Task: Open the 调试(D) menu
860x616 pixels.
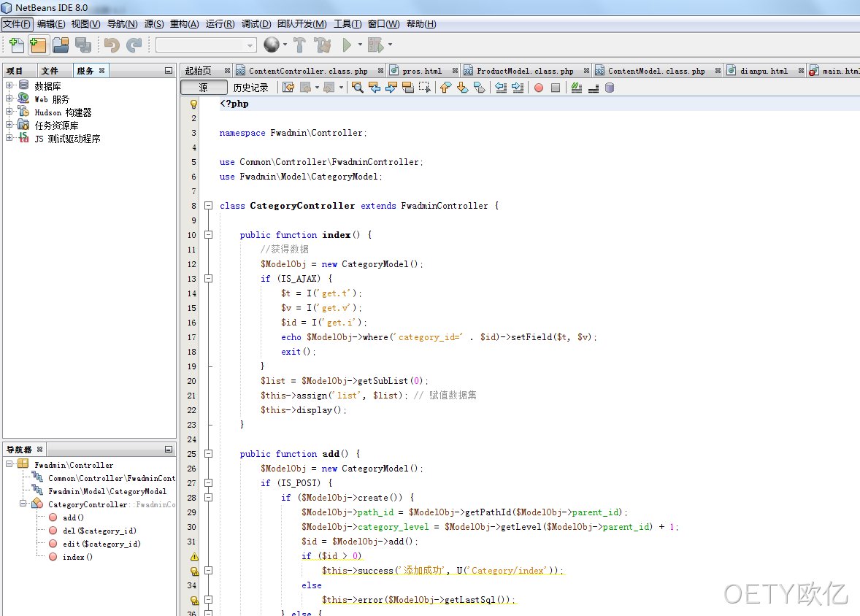Action: tap(256, 24)
